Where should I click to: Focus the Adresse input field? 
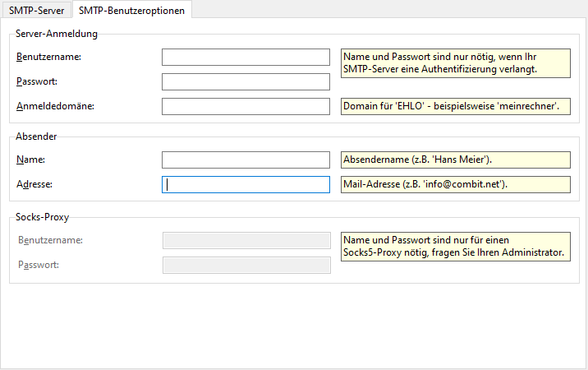click(246, 184)
